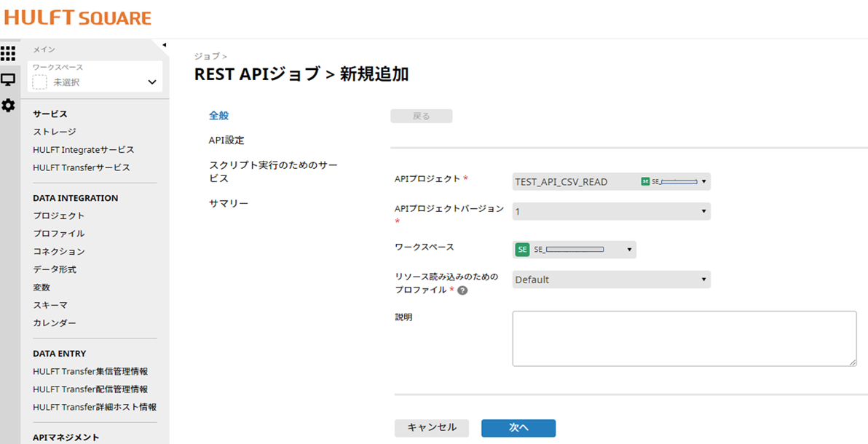Image resolution: width=868 pixels, height=444 pixels.
Task: Click the monitor icon in the left sidebar
Action: coord(9,81)
